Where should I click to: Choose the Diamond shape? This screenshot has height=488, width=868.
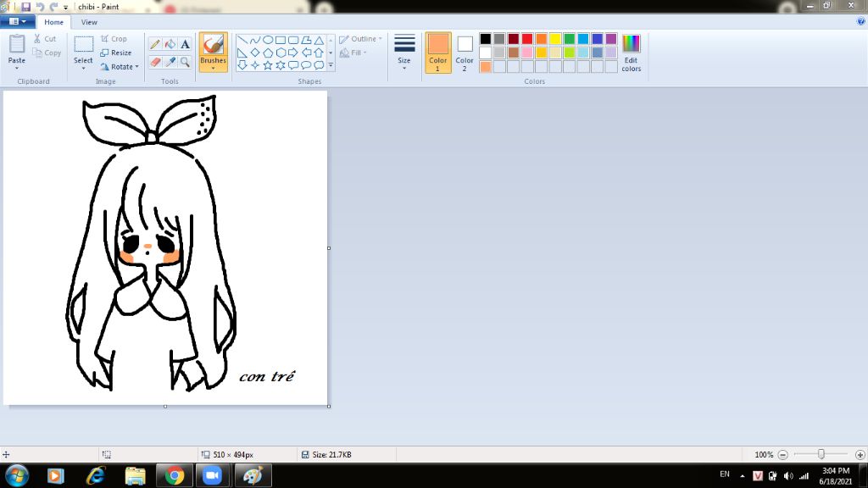254,53
